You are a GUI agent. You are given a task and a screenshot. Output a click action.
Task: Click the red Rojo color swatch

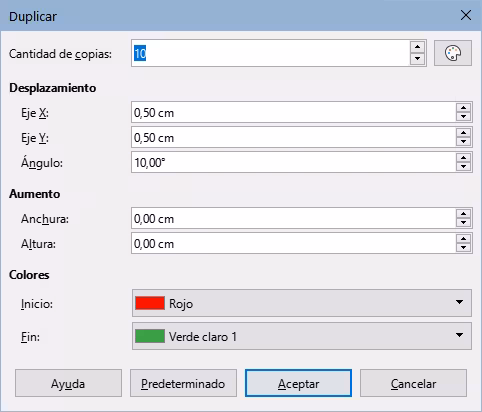coord(150,303)
